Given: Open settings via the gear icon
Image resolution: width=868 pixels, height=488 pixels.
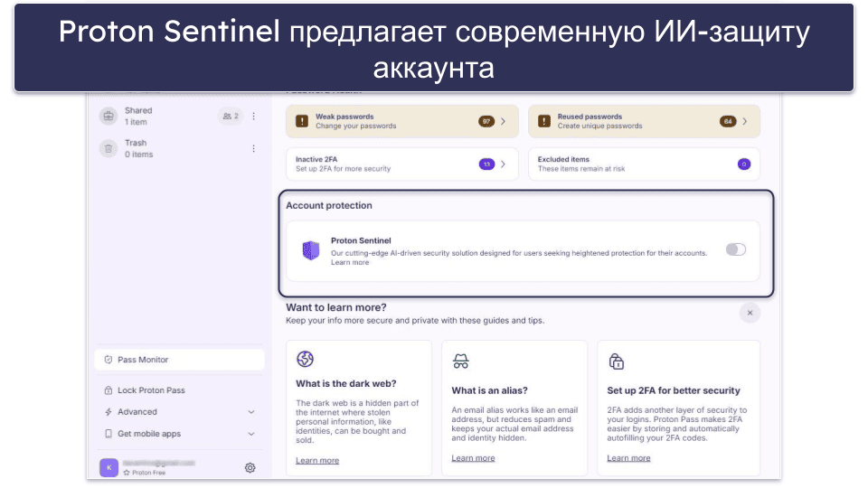Looking at the screenshot, I should pos(250,467).
